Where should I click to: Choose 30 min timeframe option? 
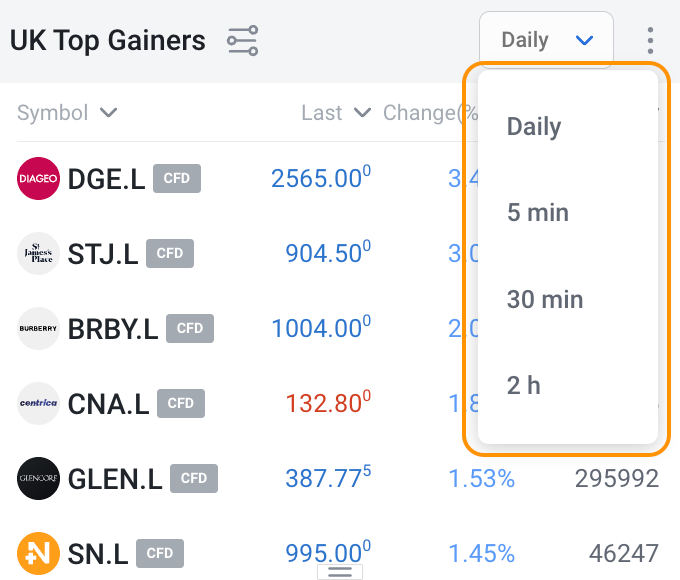coord(545,299)
